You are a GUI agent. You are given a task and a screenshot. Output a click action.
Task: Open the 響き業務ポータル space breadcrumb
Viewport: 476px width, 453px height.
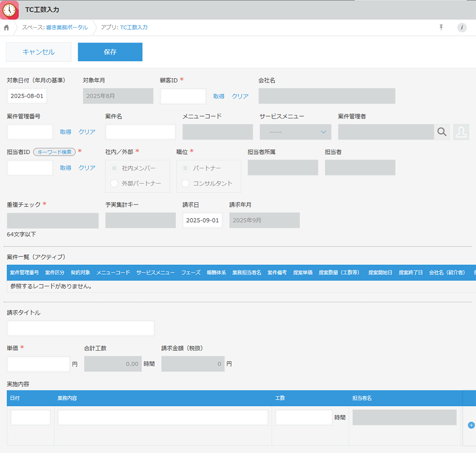tap(67, 28)
